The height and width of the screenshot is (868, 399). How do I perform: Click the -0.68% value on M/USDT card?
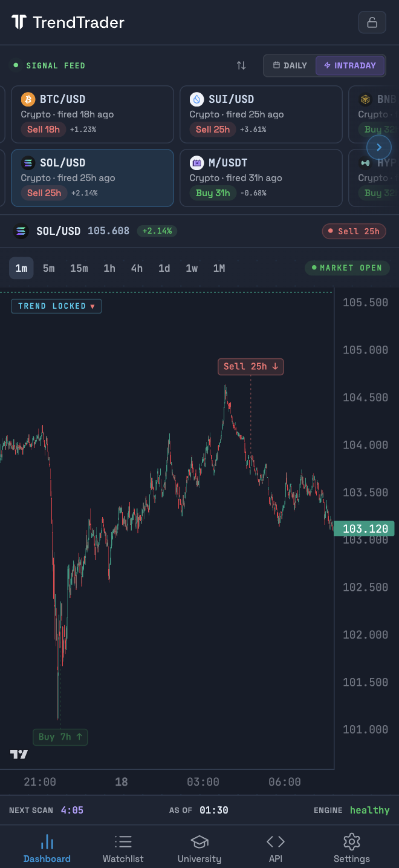253,193
